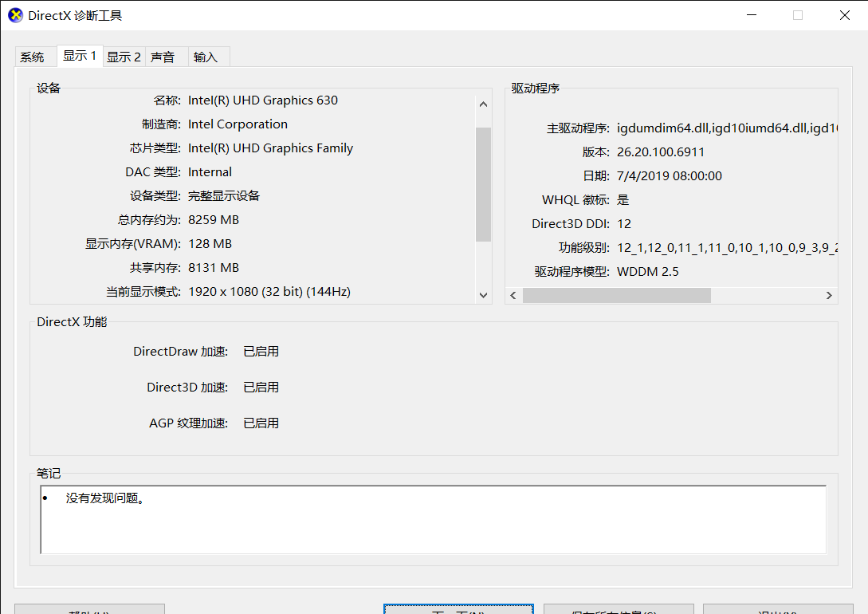Click the manufacturer value Intel Corporation

pyautogui.click(x=238, y=124)
